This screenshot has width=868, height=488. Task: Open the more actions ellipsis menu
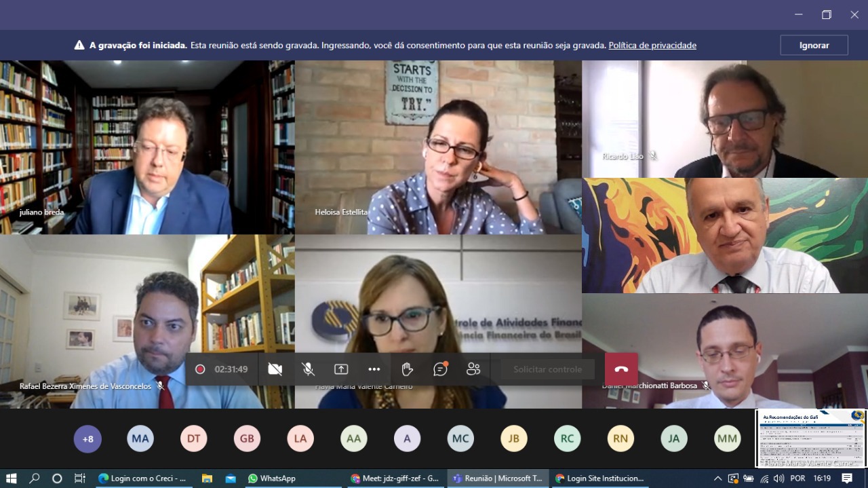click(374, 369)
